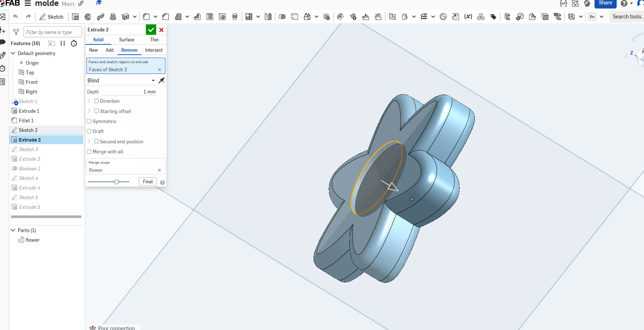Select the Extrude tool in the toolbar
The image size is (644, 330).
coord(75,17)
